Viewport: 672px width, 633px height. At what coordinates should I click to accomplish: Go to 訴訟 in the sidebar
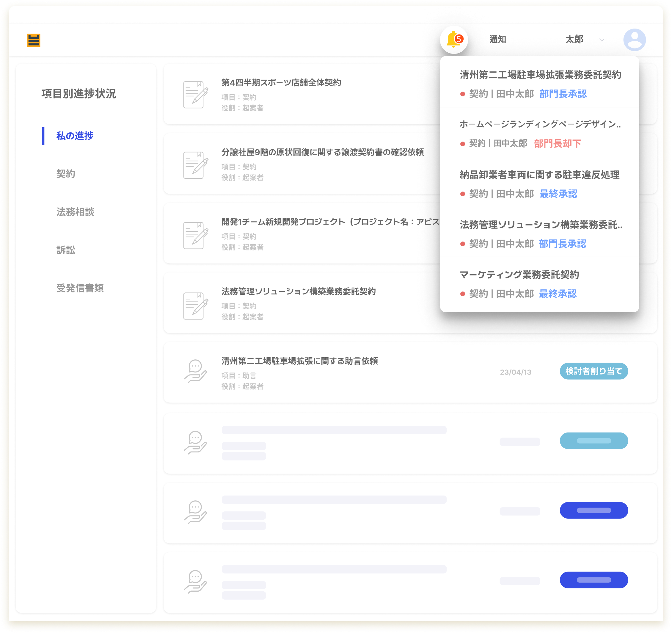point(66,250)
